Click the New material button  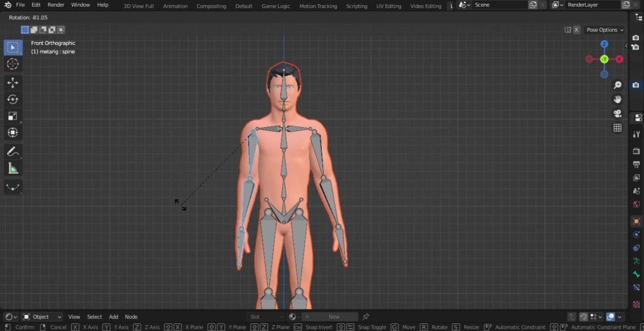(334, 317)
